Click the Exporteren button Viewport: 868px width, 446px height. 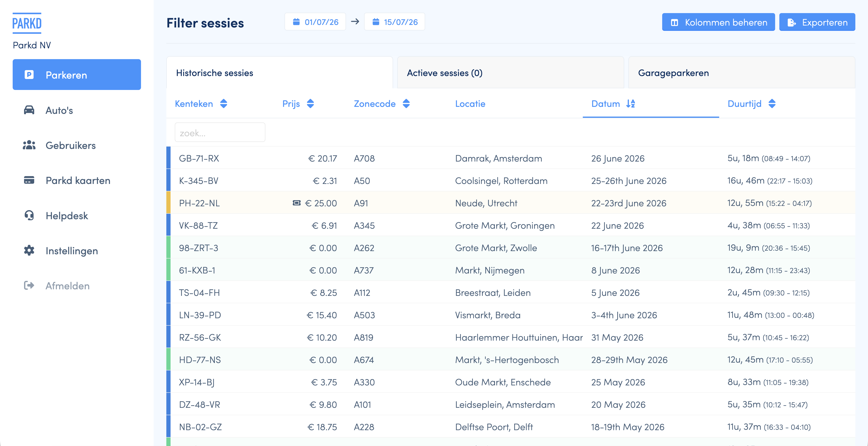[817, 22]
